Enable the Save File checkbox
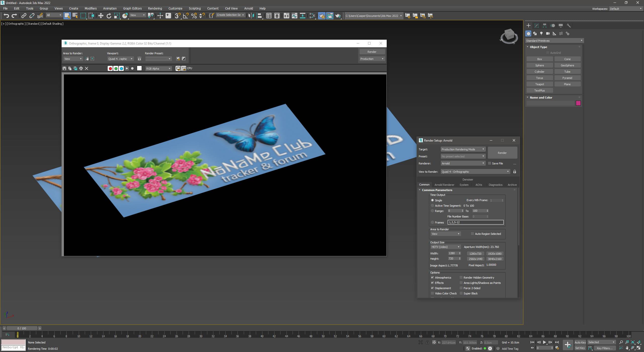Viewport: 644px width, 352px height. 490,163
